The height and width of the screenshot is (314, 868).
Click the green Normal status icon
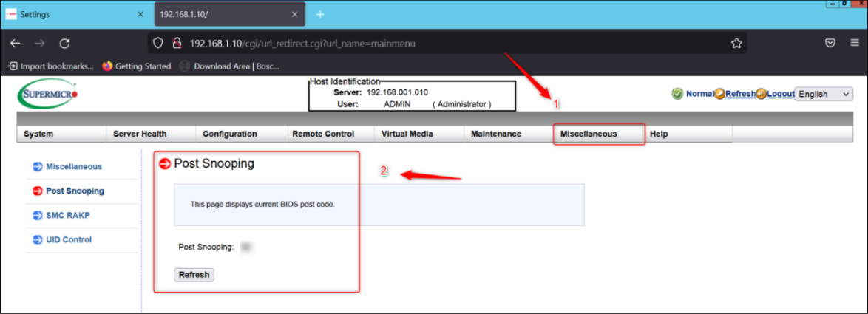coord(677,94)
